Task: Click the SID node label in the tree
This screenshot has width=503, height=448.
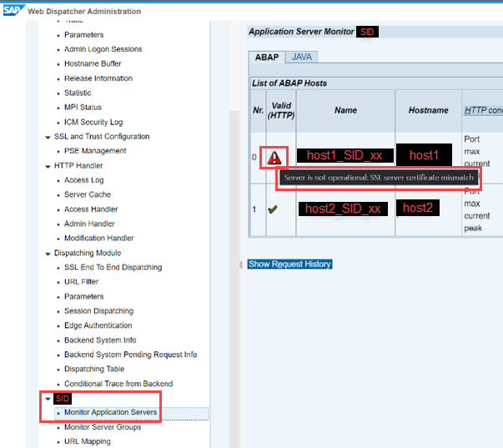Action: [x=63, y=399]
